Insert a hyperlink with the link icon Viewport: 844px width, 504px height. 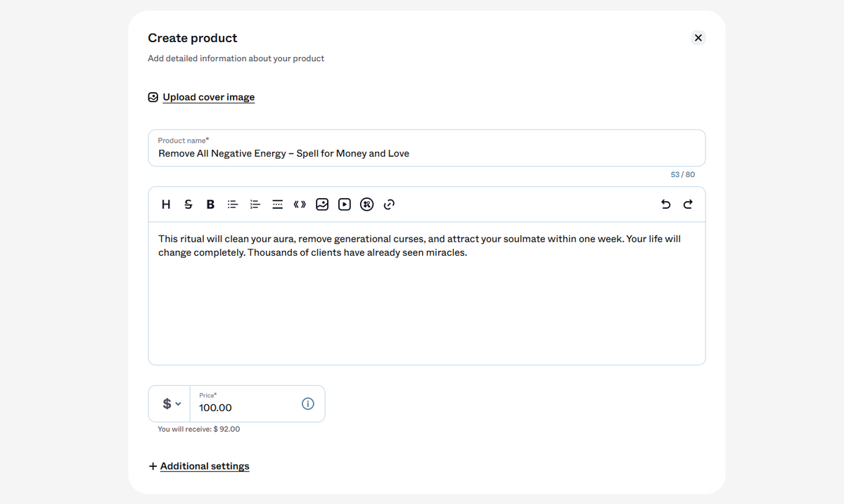pyautogui.click(x=389, y=205)
